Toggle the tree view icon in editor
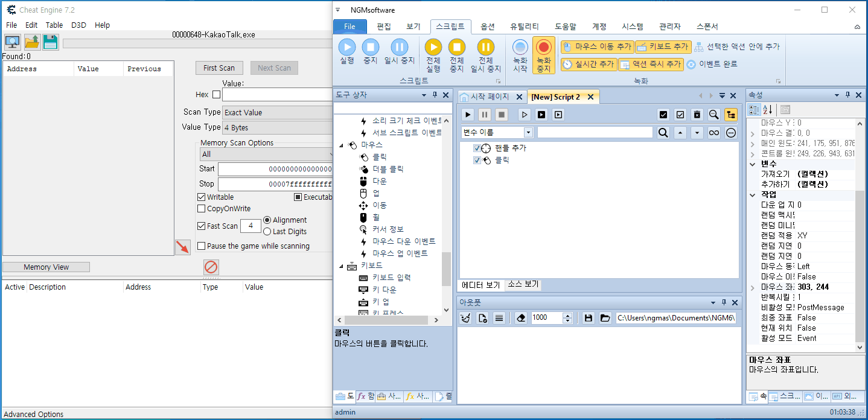Image resolution: width=868 pixels, height=420 pixels. pyautogui.click(x=731, y=115)
